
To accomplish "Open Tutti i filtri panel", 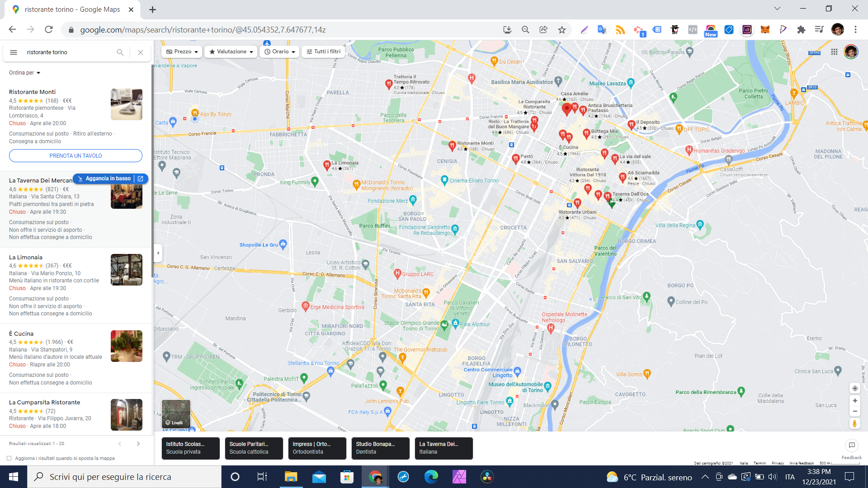I will [323, 52].
